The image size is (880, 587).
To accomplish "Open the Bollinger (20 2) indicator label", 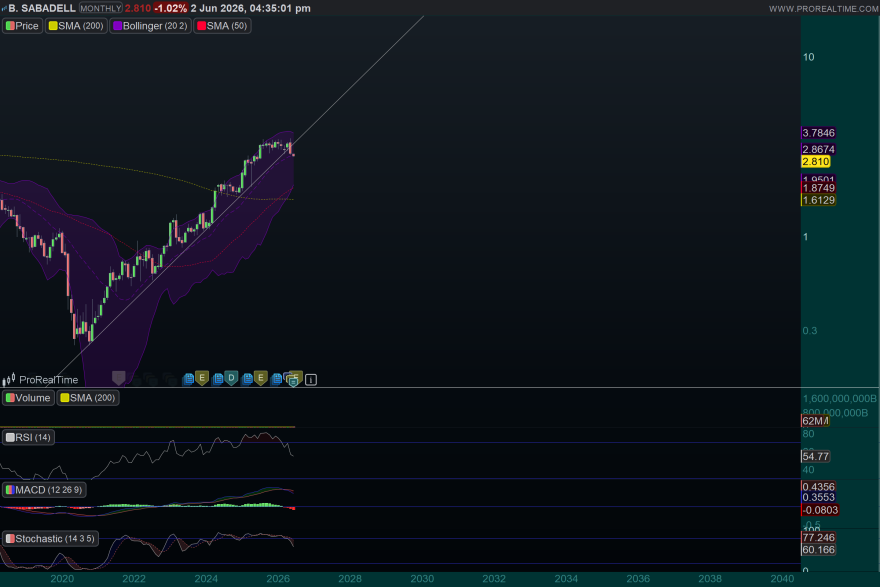I will pyautogui.click(x=150, y=26).
